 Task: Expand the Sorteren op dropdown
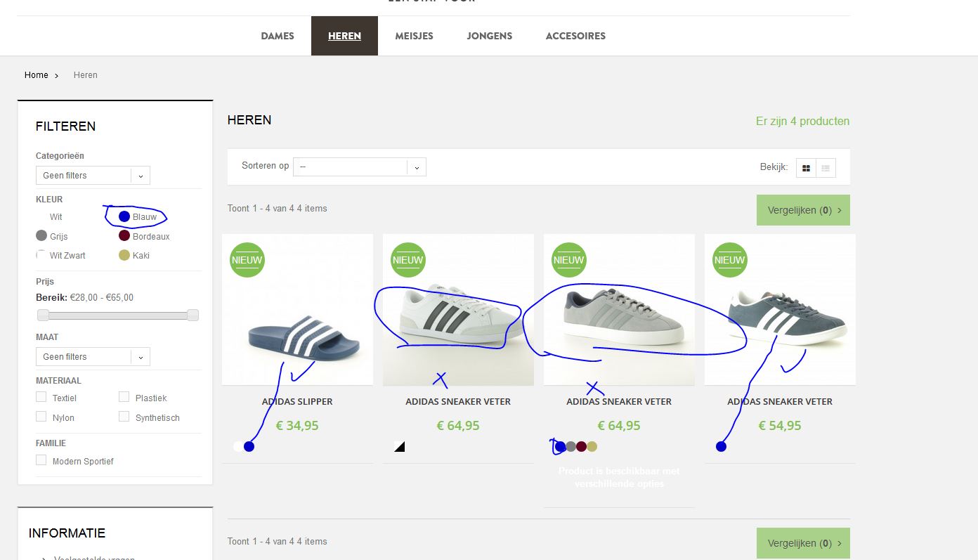click(360, 167)
